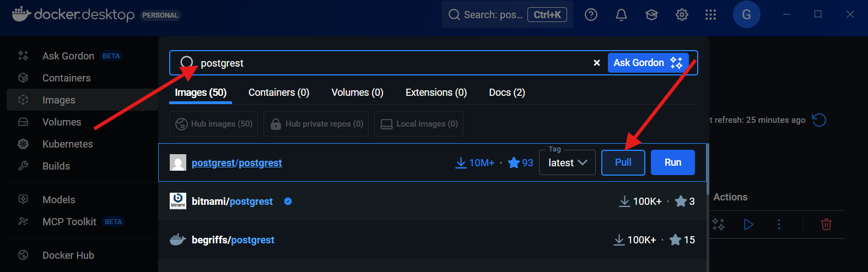
Task: Click the refresh icon beside last refresh
Action: 819,119
